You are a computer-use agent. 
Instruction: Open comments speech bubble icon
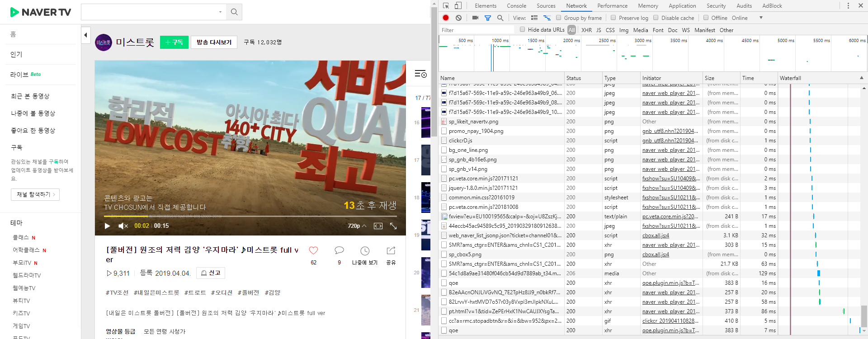tap(339, 250)
